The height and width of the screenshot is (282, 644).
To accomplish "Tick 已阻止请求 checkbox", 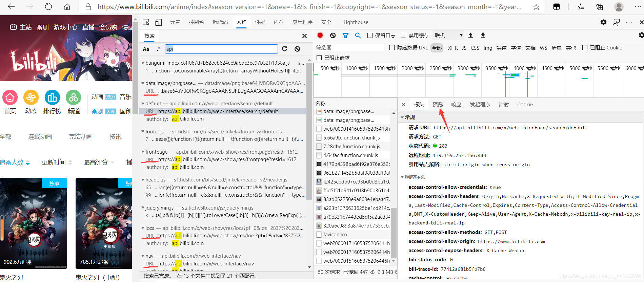I will point(319,58).
